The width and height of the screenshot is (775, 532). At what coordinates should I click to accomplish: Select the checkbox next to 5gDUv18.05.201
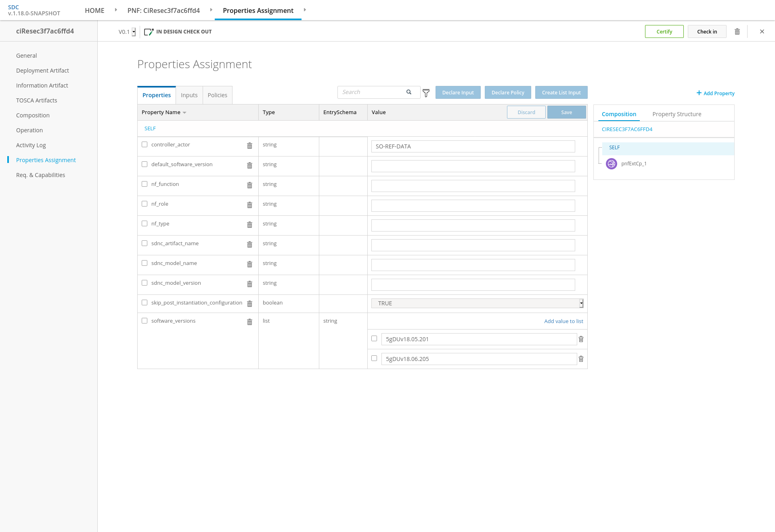pos(374,338)
